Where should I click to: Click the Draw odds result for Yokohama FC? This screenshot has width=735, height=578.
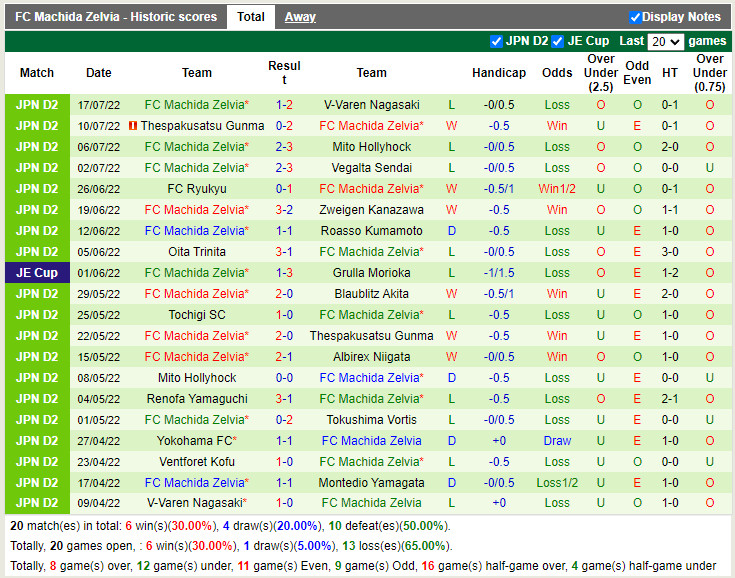coord(557,441)
